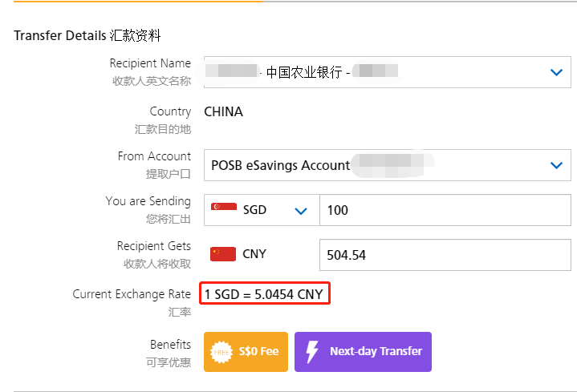Click the orange FREE badge icon
Image resolution: width=577 pixels, height=392 pixels.
pos(221,352)
